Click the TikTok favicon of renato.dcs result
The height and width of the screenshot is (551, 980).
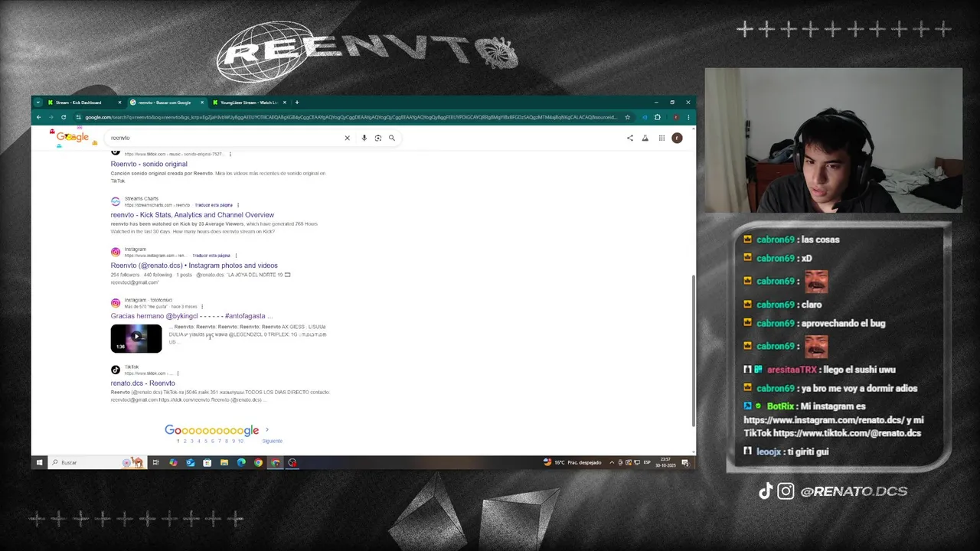(x=116, y=370)
